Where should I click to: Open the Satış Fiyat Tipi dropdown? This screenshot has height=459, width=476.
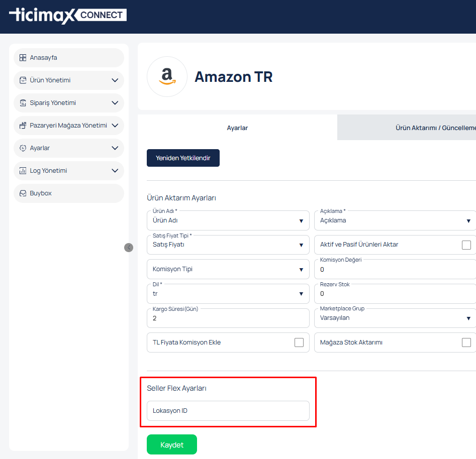coord(228,245)
